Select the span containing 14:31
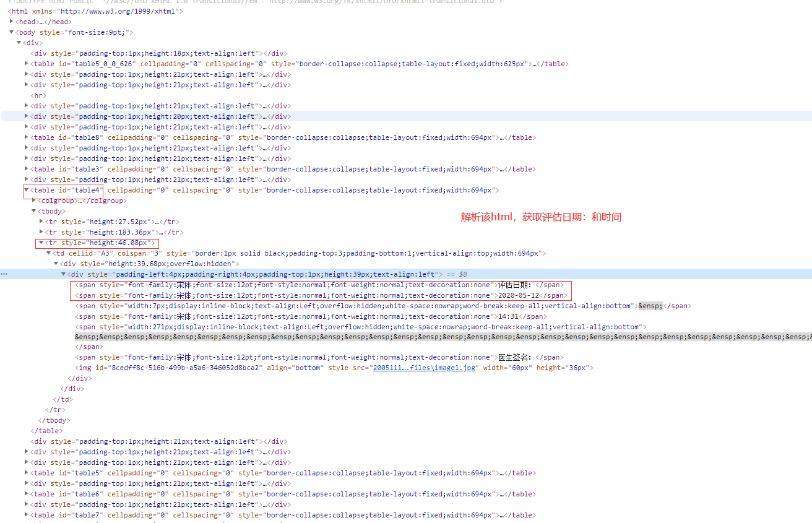This screenshot has height=523, width=812. [311, 316]
